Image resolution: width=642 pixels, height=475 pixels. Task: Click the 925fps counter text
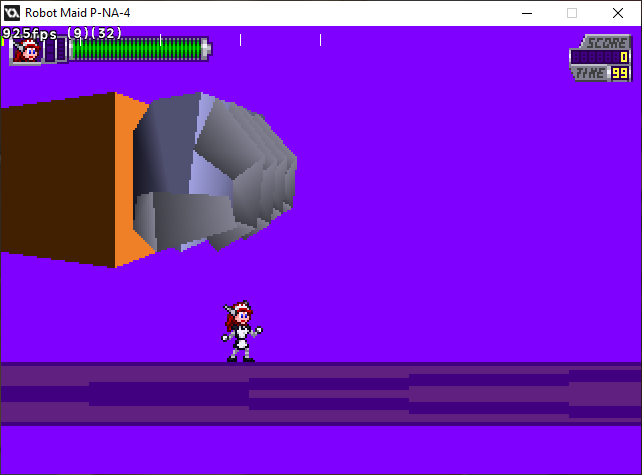coord(29,33)
